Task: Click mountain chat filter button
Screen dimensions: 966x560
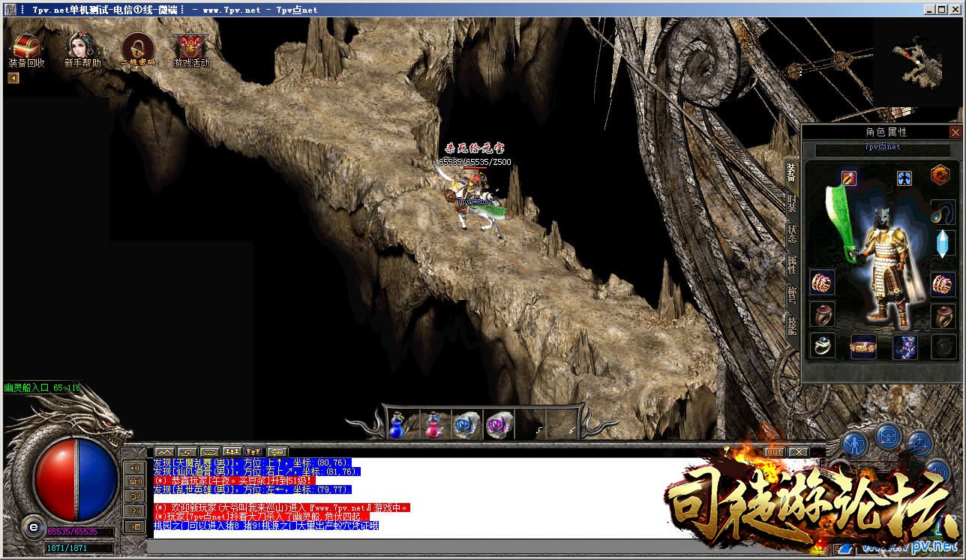Action: click(164, 451)
